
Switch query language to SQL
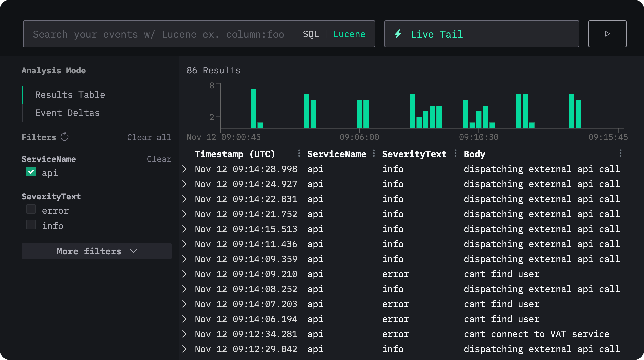pyautogui.click(x=311, y=34)
